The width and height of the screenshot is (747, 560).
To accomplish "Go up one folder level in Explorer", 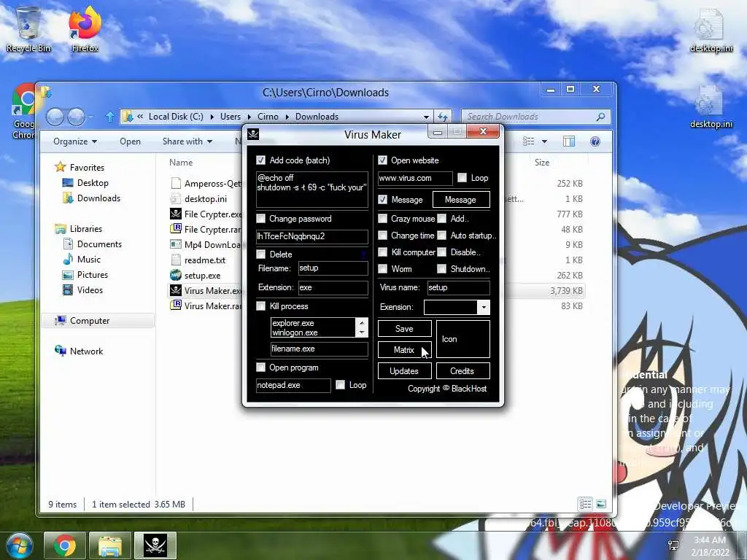I will tap(110, 117).
